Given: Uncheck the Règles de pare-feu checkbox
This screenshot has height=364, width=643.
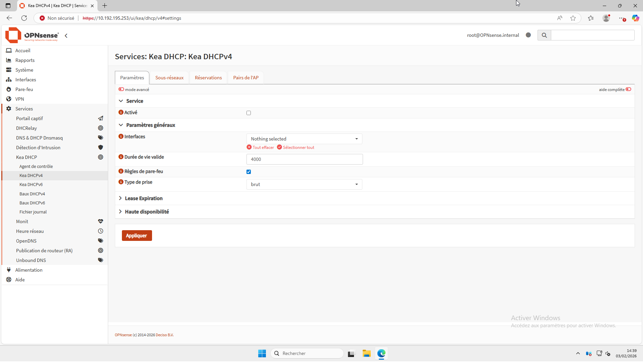Looking at the screenshot, I should (x=248, y=172).
